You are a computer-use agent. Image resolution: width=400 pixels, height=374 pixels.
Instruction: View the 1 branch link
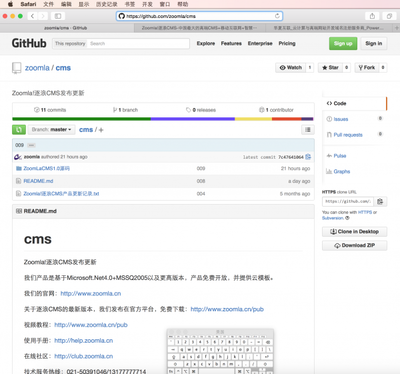pos(125,110)
